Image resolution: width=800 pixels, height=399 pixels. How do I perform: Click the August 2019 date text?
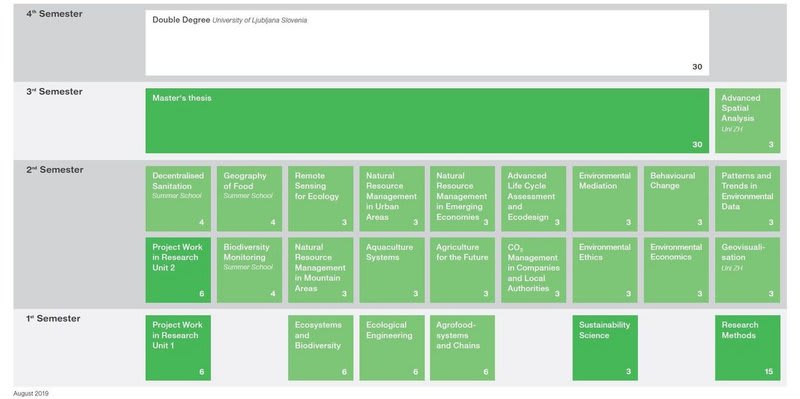pyautogui.click(x=31, y=393)
